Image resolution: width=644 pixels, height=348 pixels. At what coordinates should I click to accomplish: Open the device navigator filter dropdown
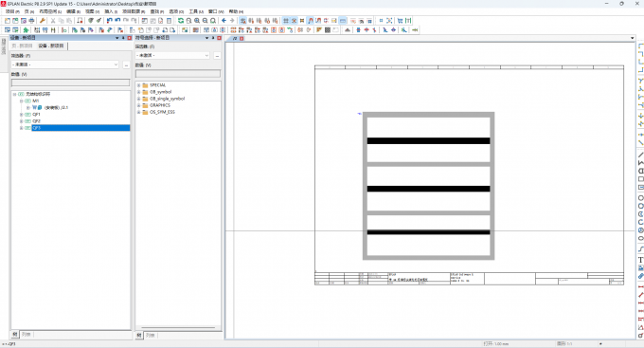pos(116,64)
